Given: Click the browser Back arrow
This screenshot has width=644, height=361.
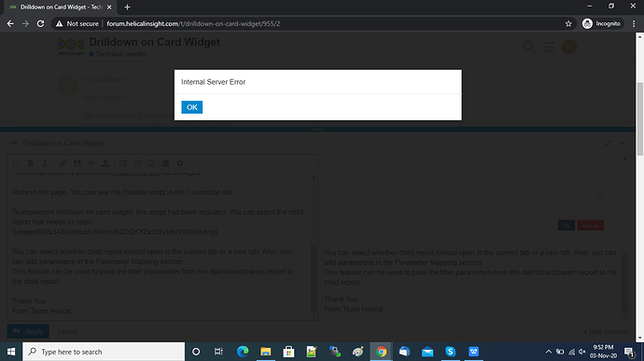Looking at the screenshot, I should [10, 24].
